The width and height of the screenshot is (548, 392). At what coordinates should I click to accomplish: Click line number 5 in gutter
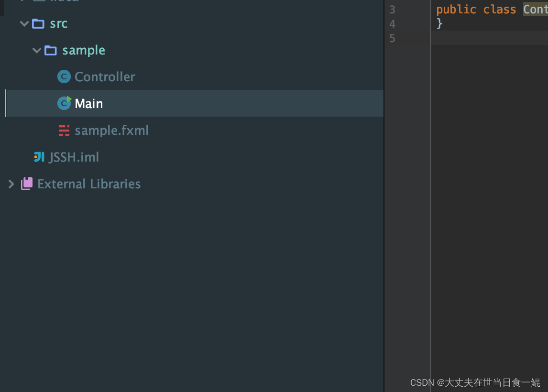392,38
